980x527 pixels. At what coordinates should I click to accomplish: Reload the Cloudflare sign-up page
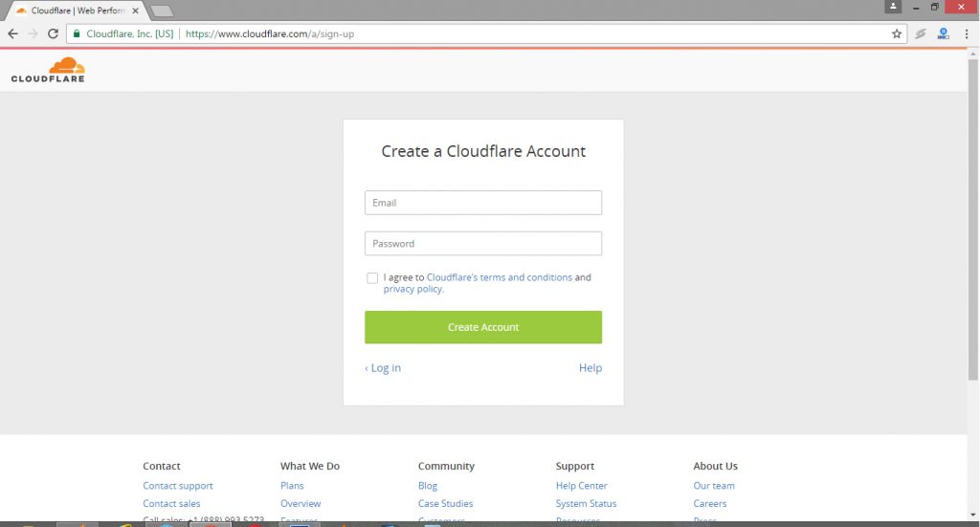[54, 33]
